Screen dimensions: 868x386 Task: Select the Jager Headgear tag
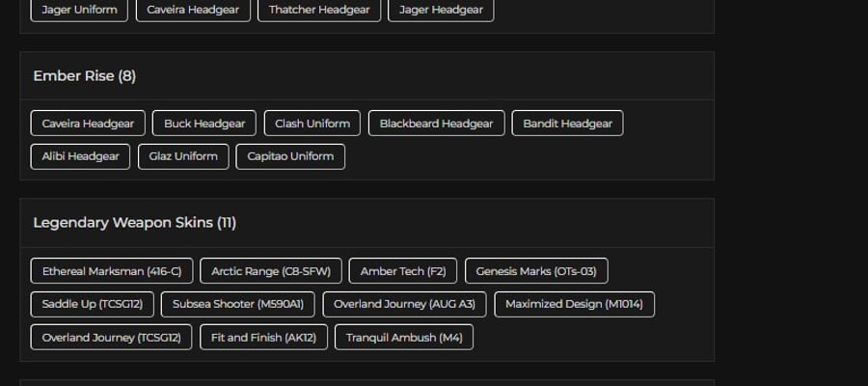point(441,10)
